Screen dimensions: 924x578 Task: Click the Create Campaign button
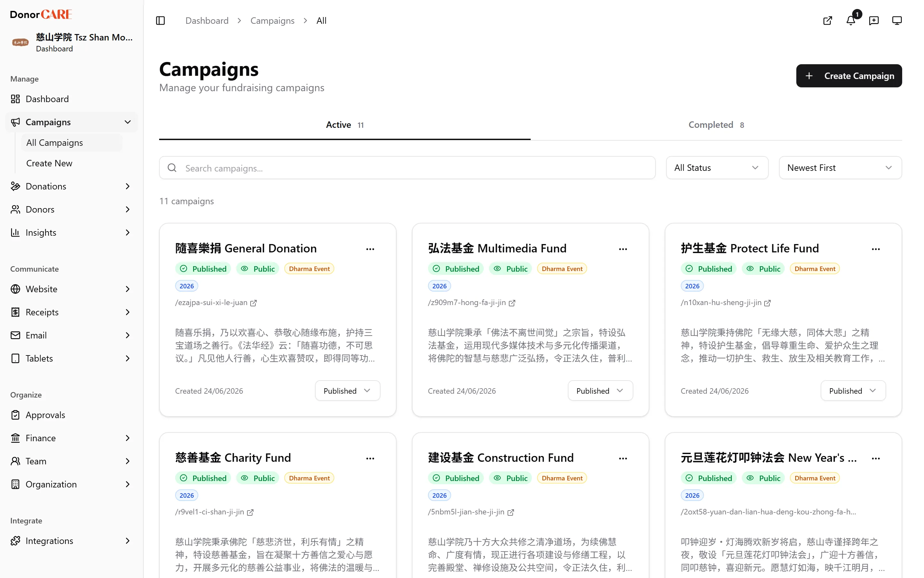coord(849,76)
